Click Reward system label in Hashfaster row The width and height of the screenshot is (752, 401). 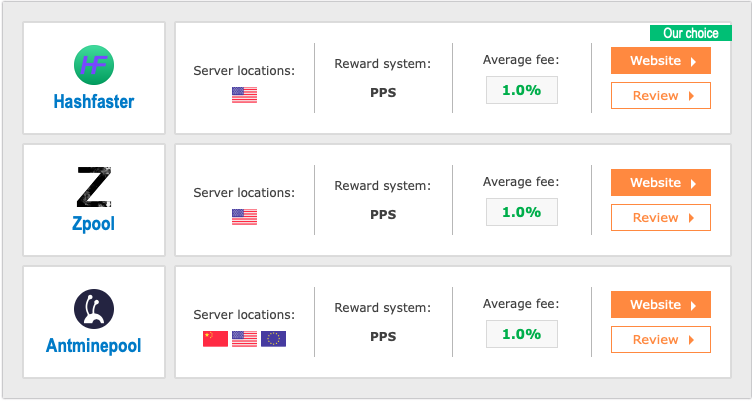pyautogui.click(x=383, y=64)
